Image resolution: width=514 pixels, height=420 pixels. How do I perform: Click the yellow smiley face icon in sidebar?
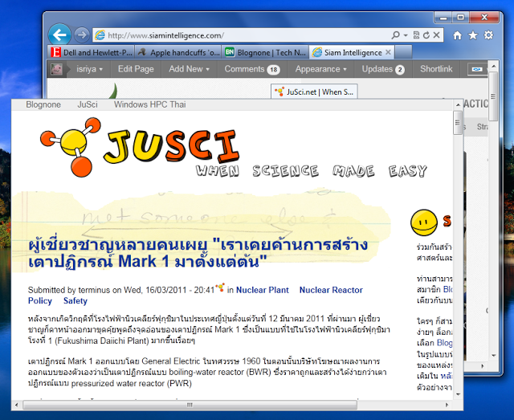pyautogui.click(x=424, y=223)
